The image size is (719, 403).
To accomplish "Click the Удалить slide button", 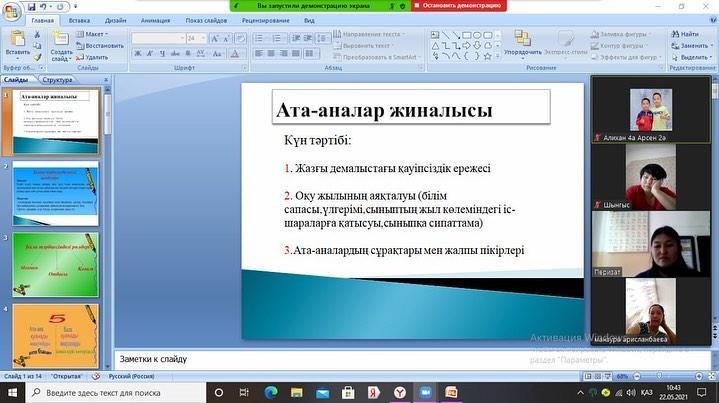I will coord(96,57).
